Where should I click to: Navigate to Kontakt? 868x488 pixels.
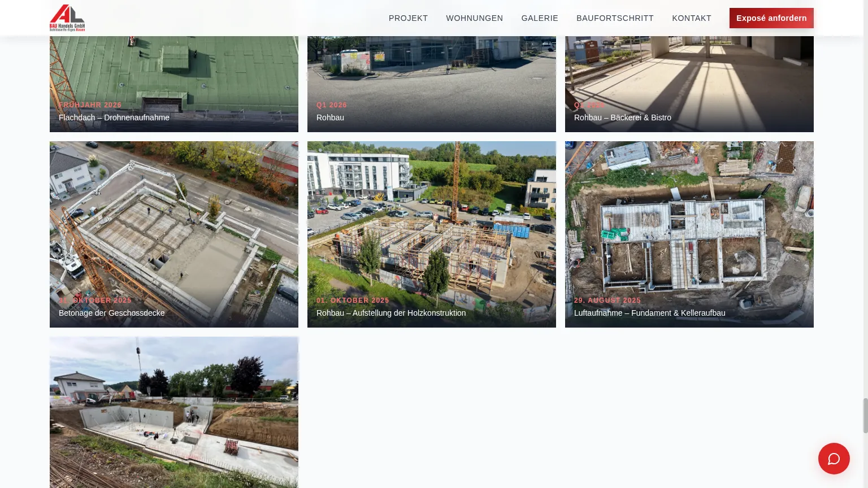pos(692,18)
